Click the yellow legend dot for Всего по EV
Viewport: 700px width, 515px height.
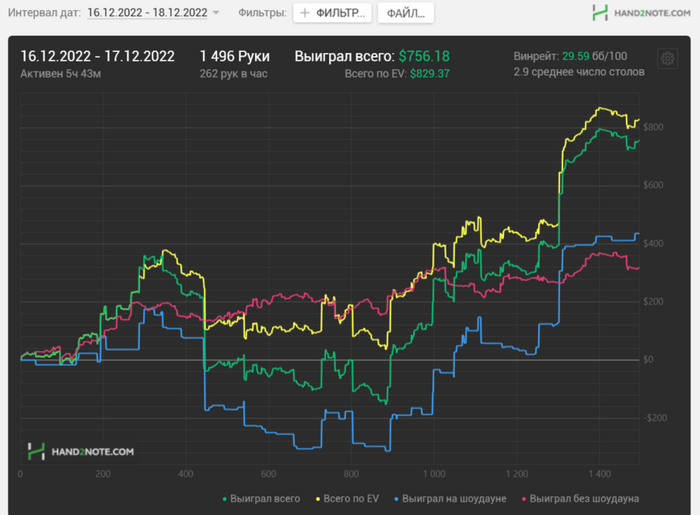pos(318,499)
